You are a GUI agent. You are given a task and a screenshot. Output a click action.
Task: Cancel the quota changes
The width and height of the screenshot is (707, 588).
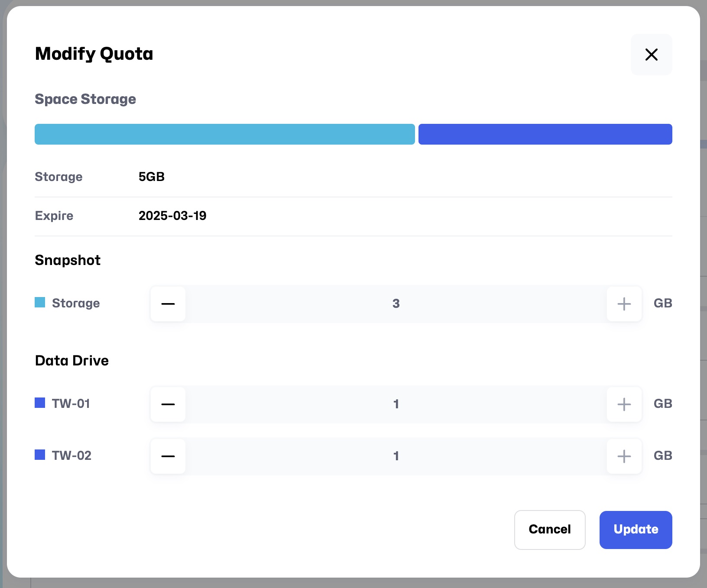[549, 530]
